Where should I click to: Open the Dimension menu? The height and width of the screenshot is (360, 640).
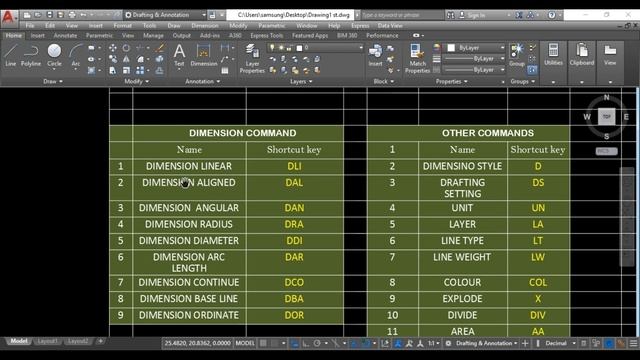205,25
